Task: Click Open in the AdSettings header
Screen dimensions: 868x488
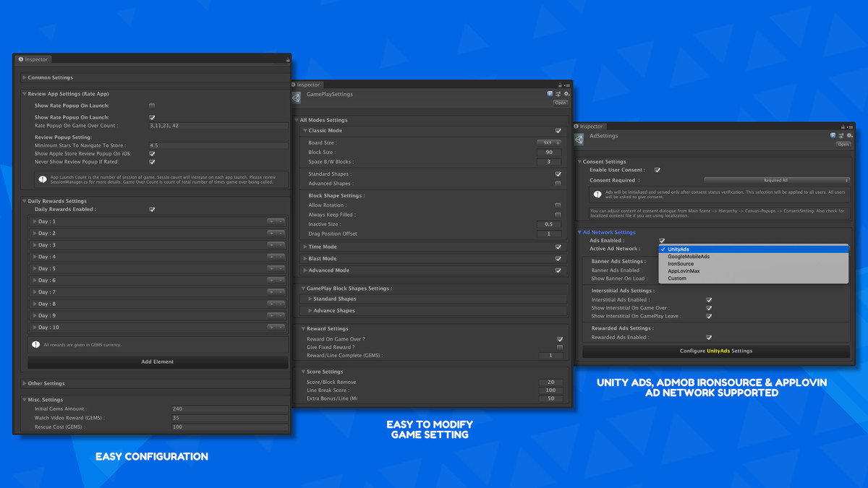Action: click(x=843, y=144)
